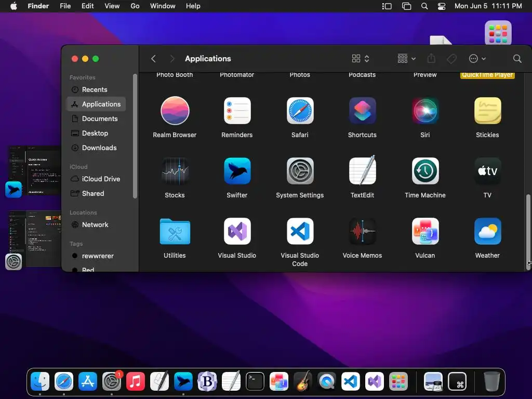Select the purple Visual Studio app icon
The image size is (532, 399).
pos(237,231)
